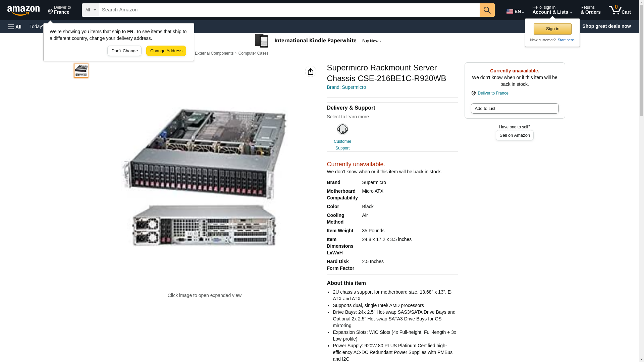Click the Sign in button

pyautogui.click(x=552, y=29)
